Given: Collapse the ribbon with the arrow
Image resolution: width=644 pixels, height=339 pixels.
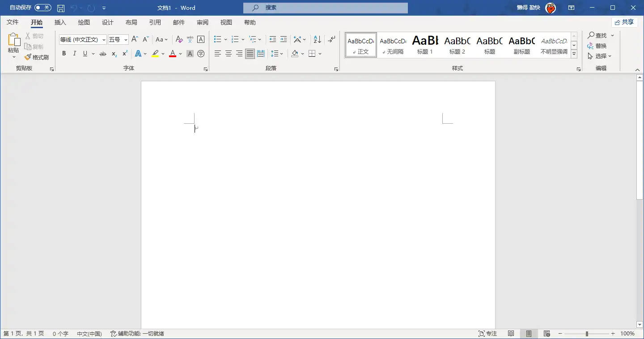Looking at the screenshot, I should click(x=638, y=69).
